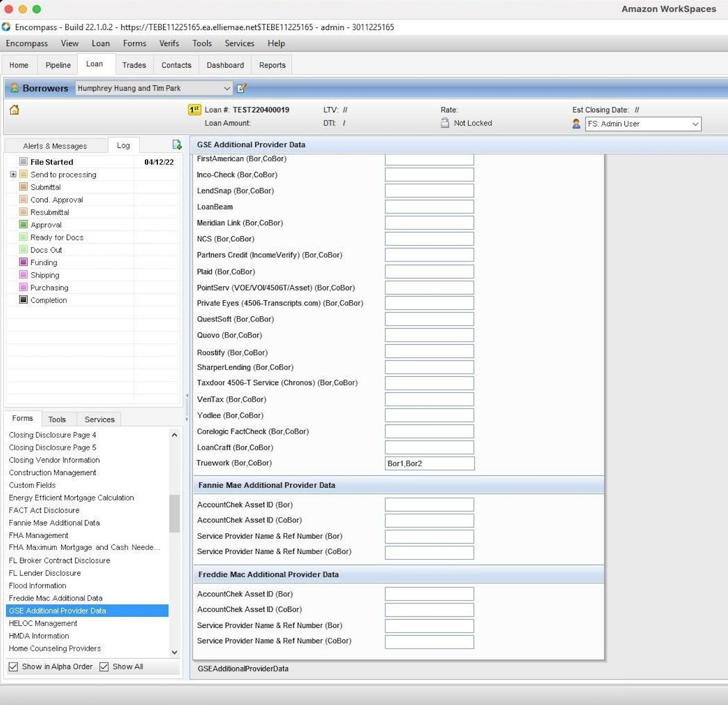Open the Reports tab
This screenshot has width=728, height=705.
click(x=272, y=65)
